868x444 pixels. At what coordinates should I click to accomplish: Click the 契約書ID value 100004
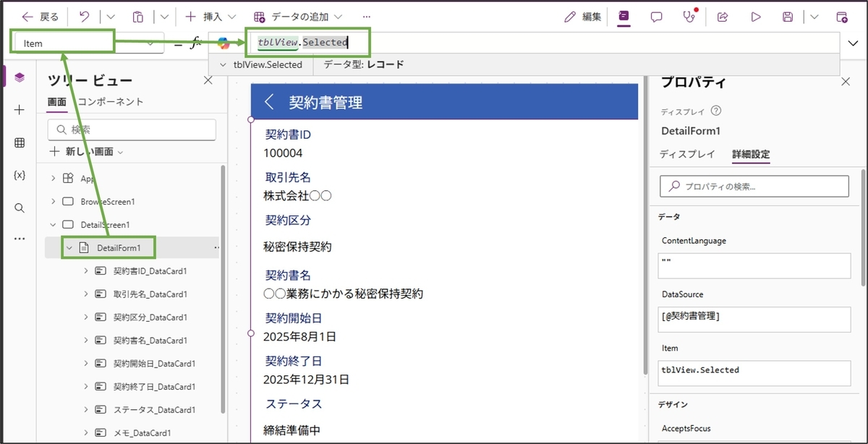tap(283, 153)
